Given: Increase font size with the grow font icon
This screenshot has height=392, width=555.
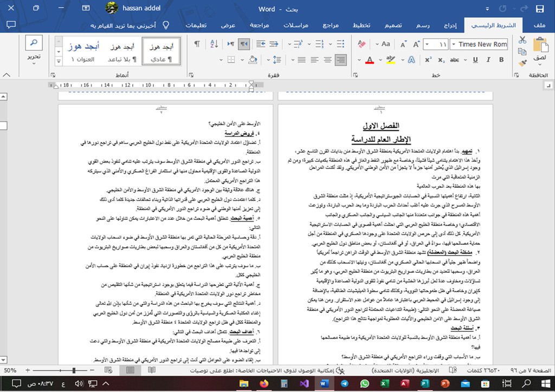Looking at the screenshot, I should pos(416,44).
